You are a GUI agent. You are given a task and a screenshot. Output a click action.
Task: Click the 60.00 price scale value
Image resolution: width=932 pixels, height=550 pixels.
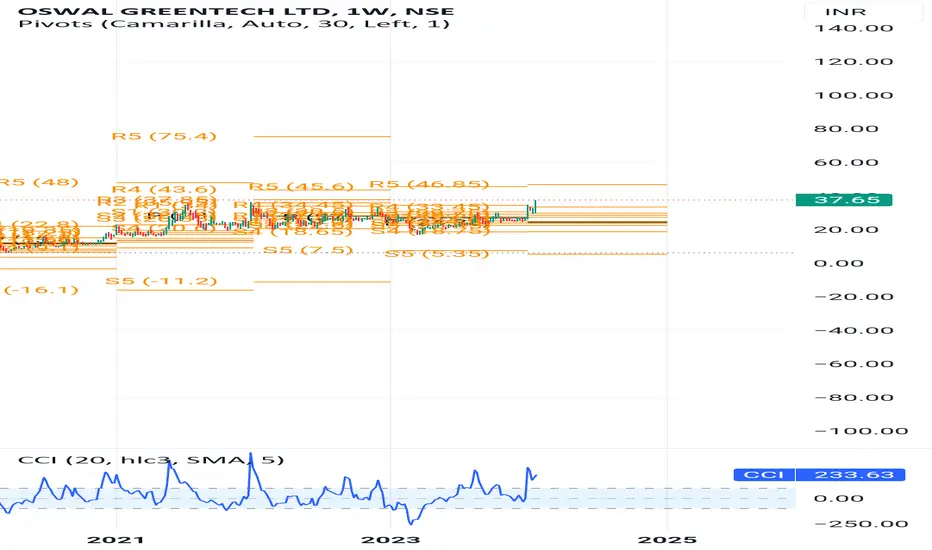pos(846,162)
